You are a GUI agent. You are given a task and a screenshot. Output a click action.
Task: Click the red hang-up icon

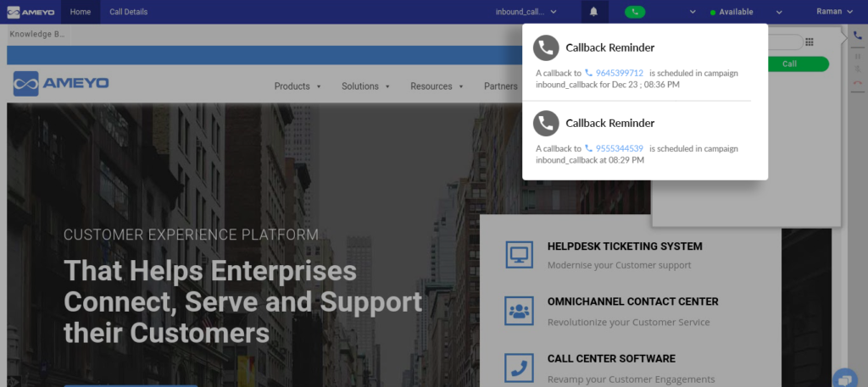pos(858,83)
